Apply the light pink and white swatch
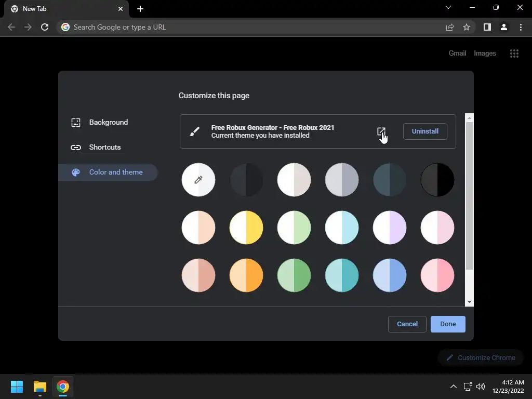The image size is (532, 399). [x=437, y=228]
